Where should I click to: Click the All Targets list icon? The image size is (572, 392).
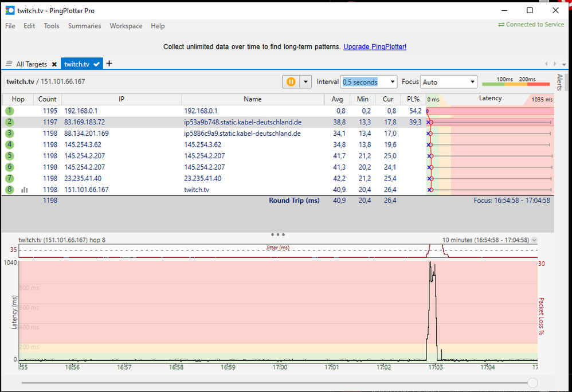[9, 64]
